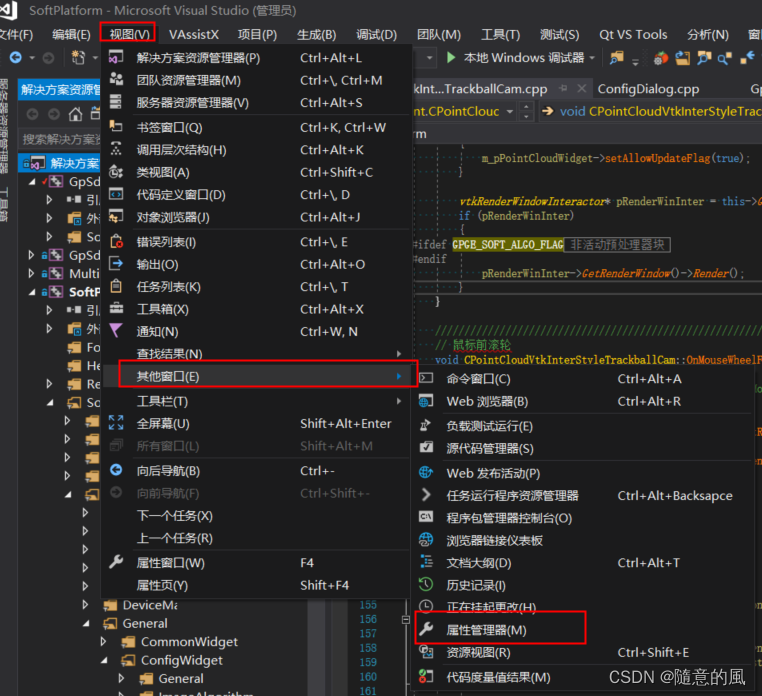The image size is (762, 696).
Task: Collapse code outline box at line 156
Action: (x=406, y=620)
